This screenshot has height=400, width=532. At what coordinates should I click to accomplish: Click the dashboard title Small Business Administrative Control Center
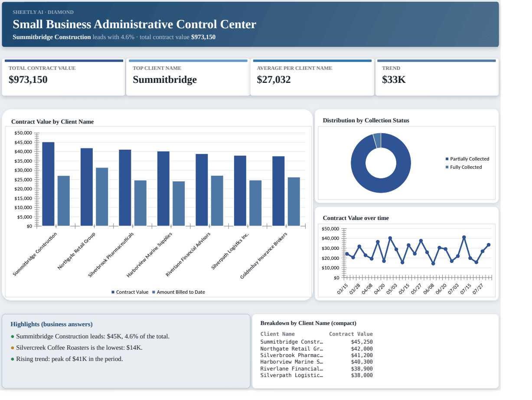(134, 24)
